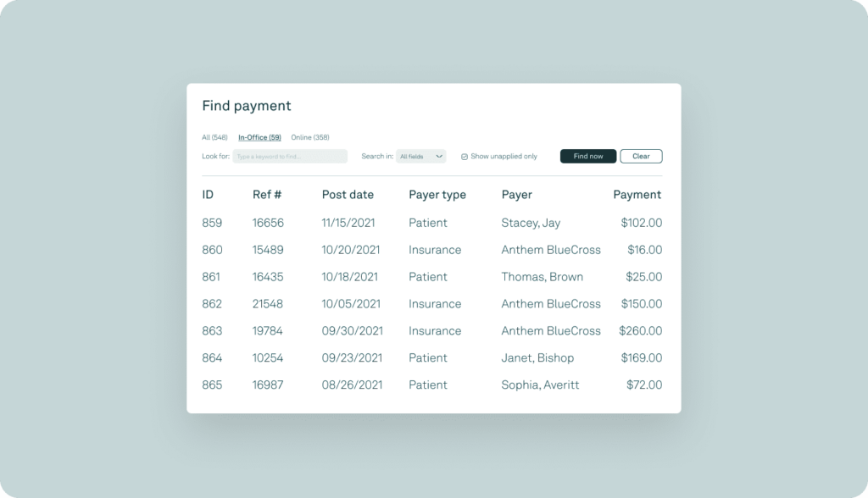
Task: Click Insurance type in row 860
Action: pos(435,250)
